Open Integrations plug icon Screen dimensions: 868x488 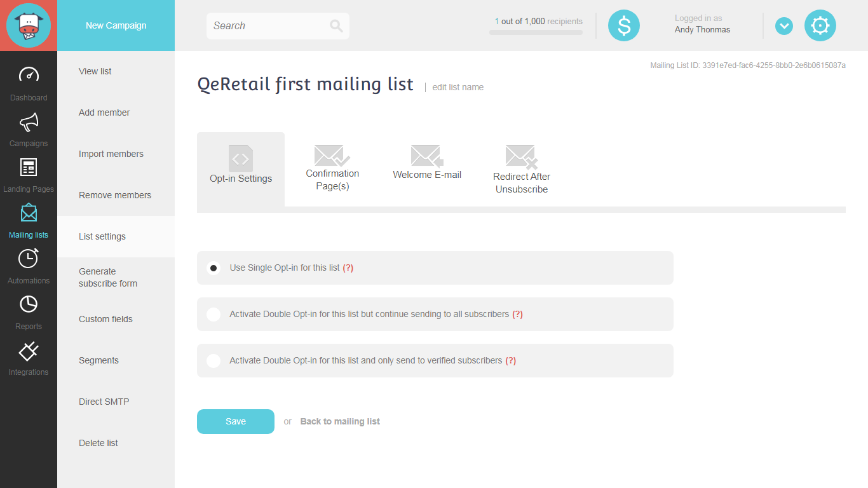click(x=29, y=350)
